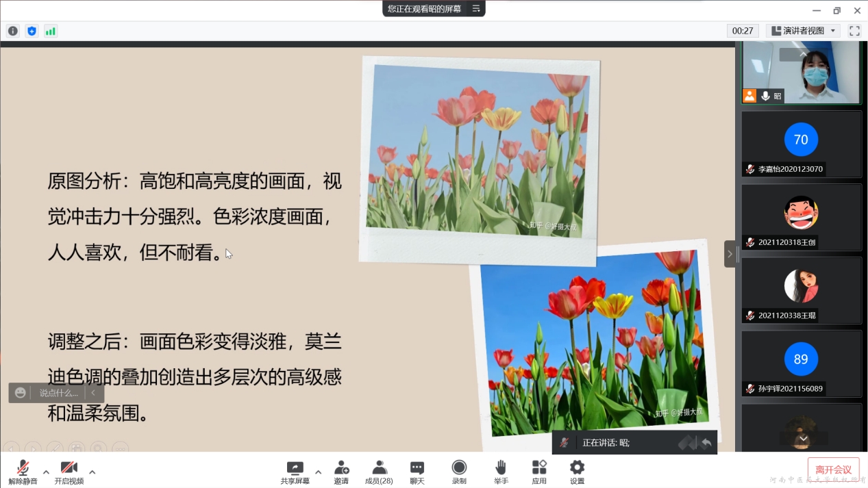Screen dimensions: 868x488
Task: Open the 聊天 chat panel
Action: [x=417, y=471]
